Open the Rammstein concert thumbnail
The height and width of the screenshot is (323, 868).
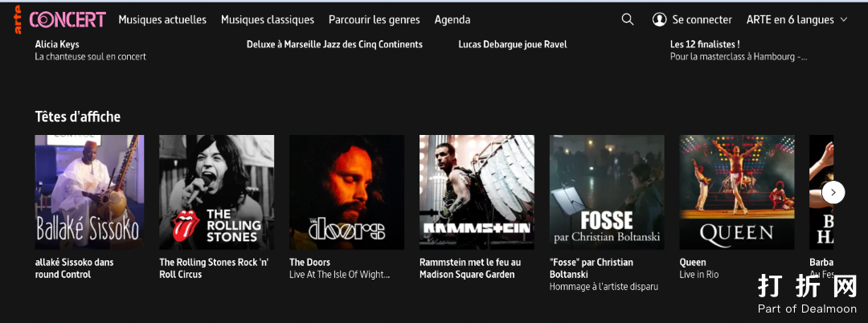point(477,192)
